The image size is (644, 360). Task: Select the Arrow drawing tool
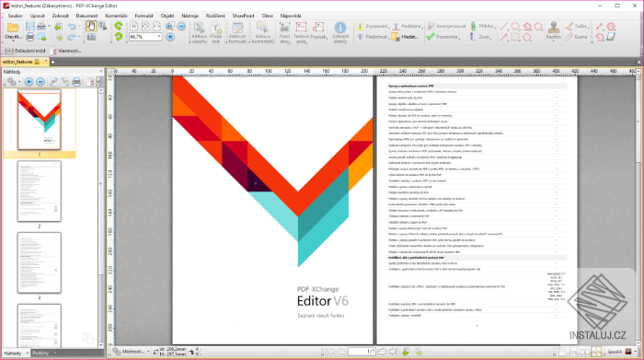click(x=503, y=38)
